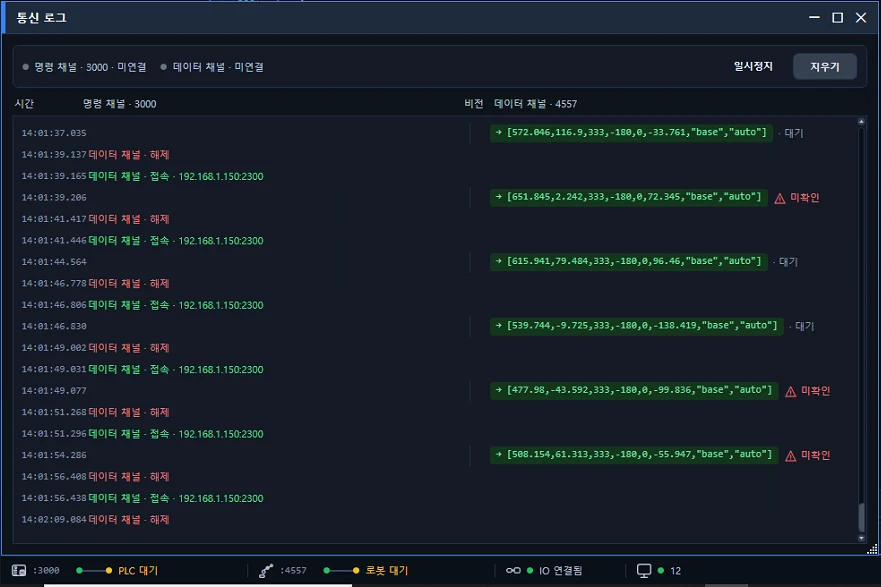Click warning triangle beside 651.845 message
The image size is (881, 587).
coord(779,198)
